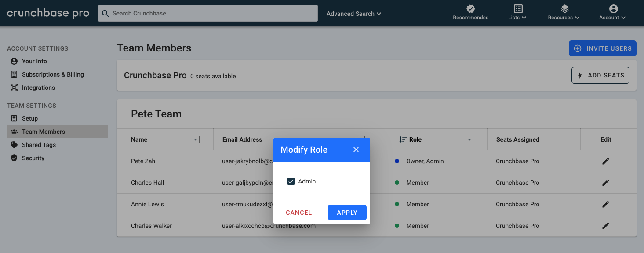Close the Modify Role dialog
The width and height of the screenshot is (644, 253).
pos(356,150)
